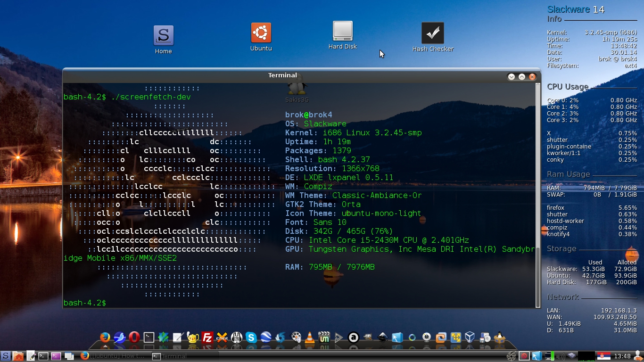
Task: Open the Hard Disk desktop icon
Action: click(343, 31)
